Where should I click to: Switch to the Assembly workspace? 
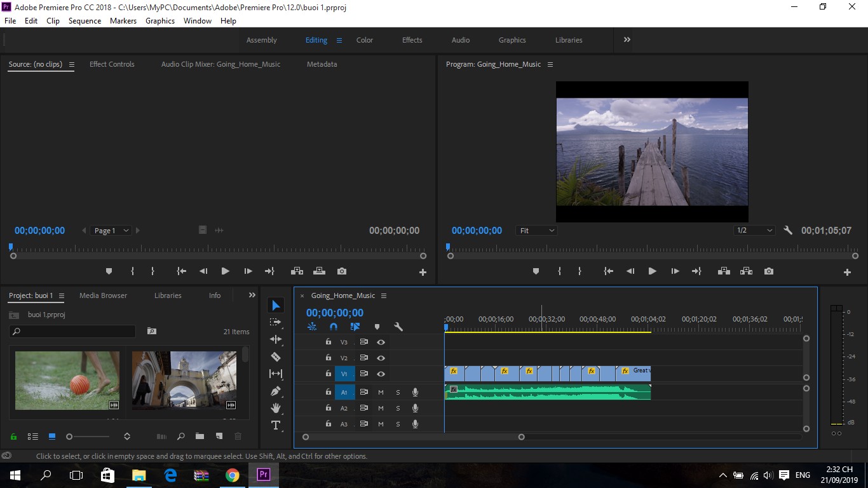[x=262, y=40]
